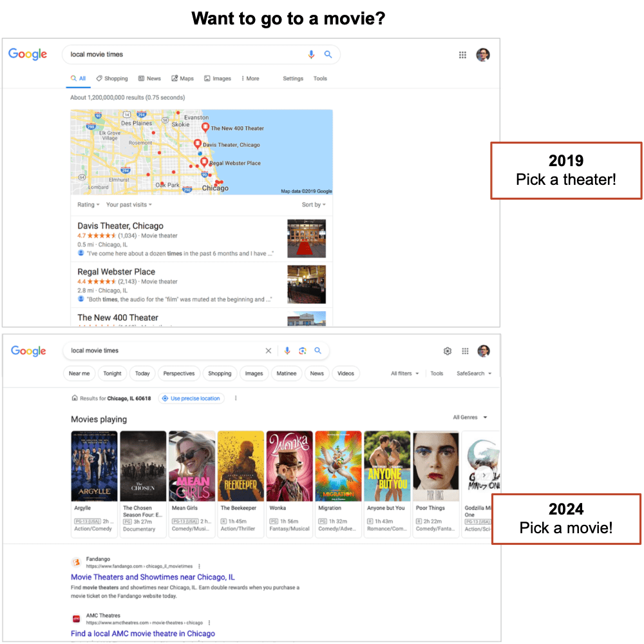The width and height of the screenshot is (644, 644).
Task: Select the Wonka movie poster
Action: point(290,466)
